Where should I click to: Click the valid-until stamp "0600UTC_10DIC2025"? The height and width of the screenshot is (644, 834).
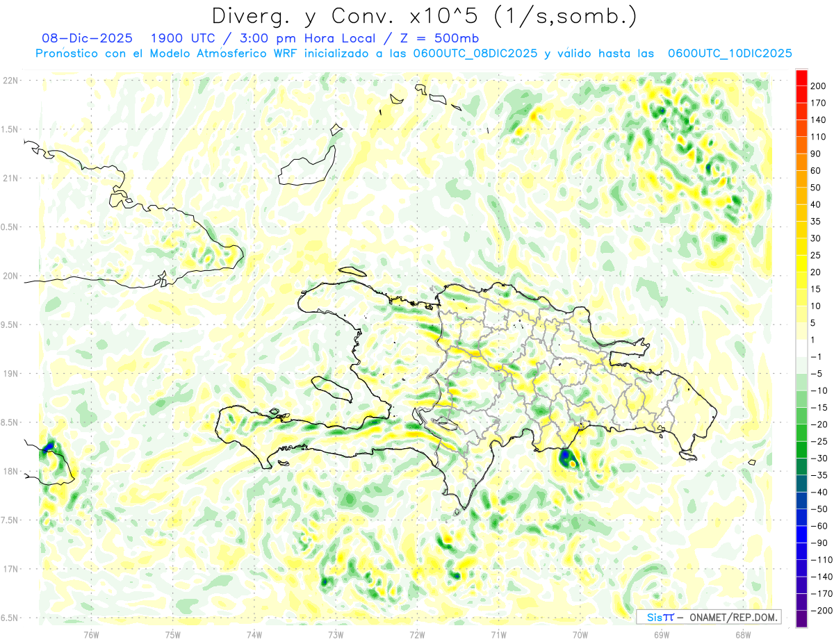click(x=729, y=53)
